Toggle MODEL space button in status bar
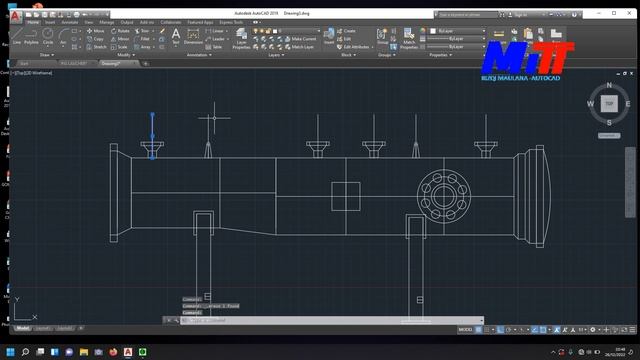The height and width of the screenshot is (360, 640). pos(465,329)
